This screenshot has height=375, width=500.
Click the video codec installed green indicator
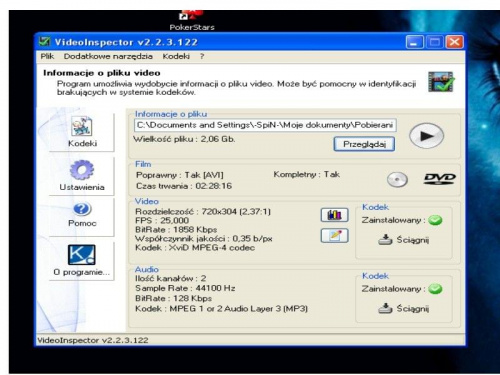[435, 220]
